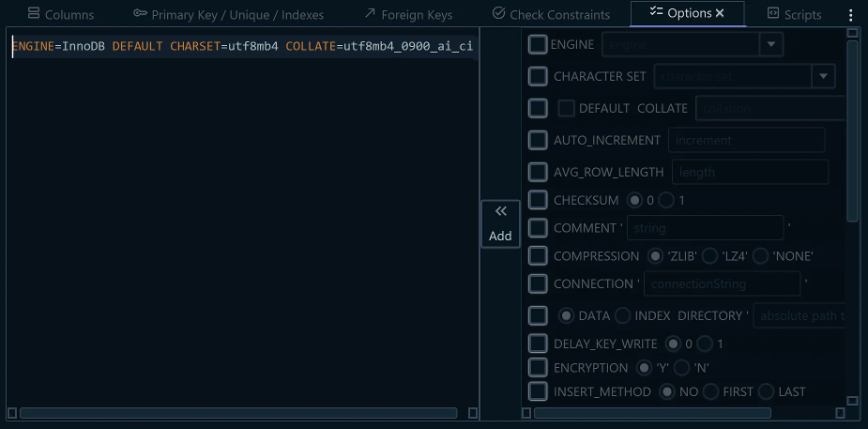Enable the ENGINE option checkbox
This screenshot has height=429, width=868.
(538, 44)
